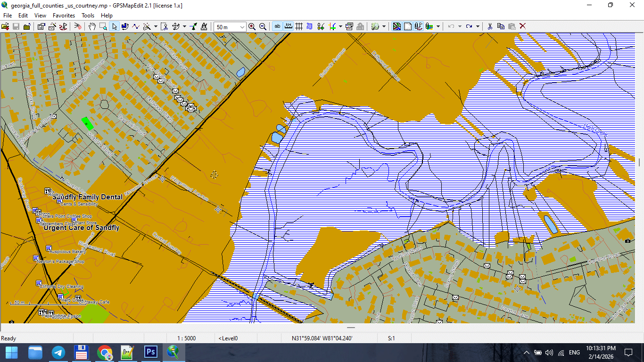
Task: Click the Zoom Out magnifier icon
Action: click(x=263, y=26)
